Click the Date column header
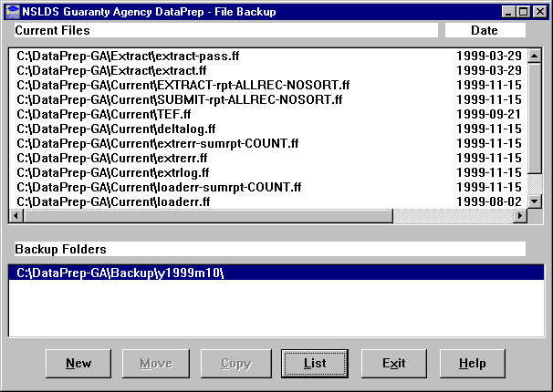 point(485,30)
